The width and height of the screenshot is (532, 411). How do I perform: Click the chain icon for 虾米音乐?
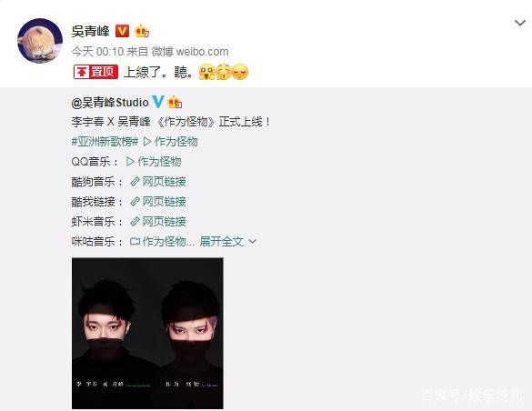point(135,222)
